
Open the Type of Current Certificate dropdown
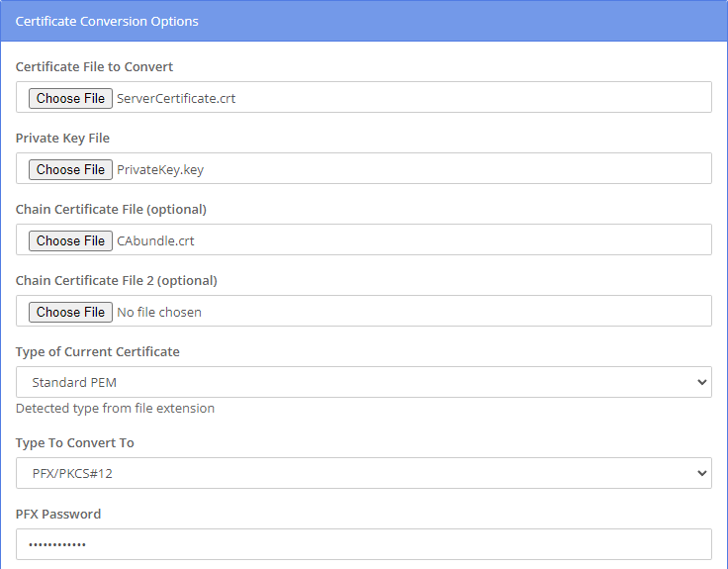[x=364, y=382]
